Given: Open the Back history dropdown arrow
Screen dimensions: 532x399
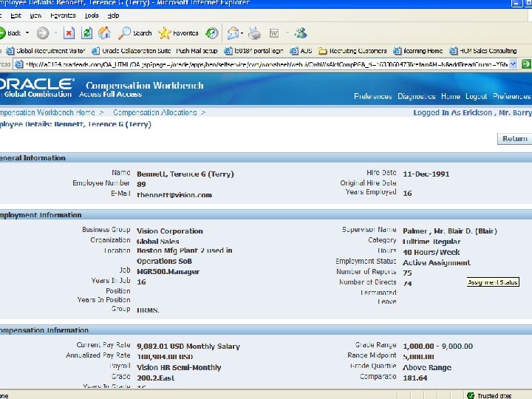Looking at the screenshot, I should click(27, 33).
